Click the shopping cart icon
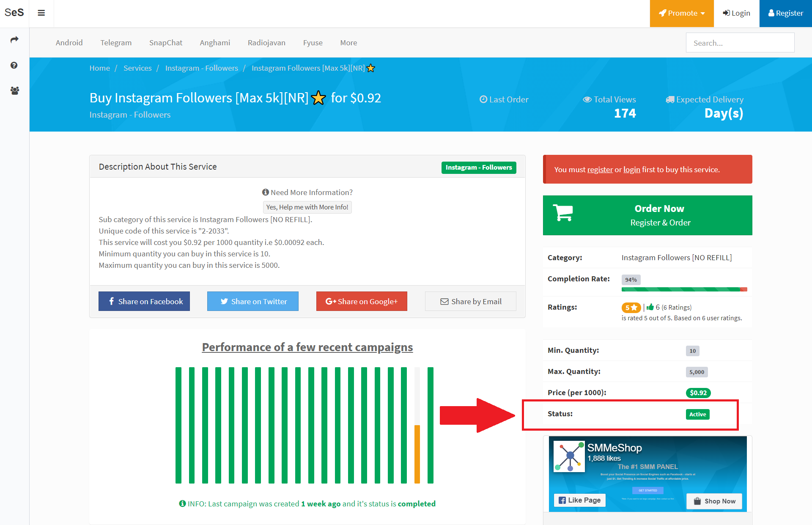The width and height of the screenshot is (812, 525). click(x=563, y=213)
